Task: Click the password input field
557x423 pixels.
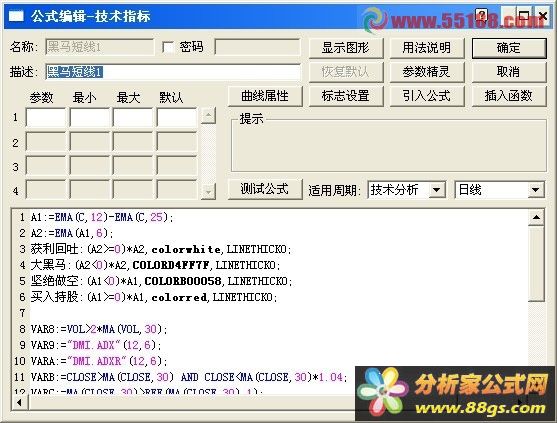Action: pyautogui.click(x=258, y=47)
